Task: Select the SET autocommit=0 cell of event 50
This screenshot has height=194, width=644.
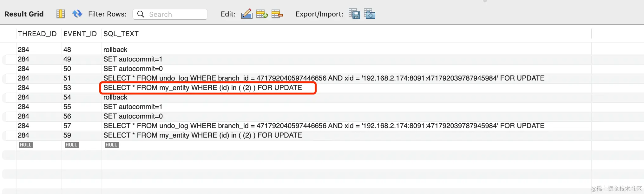Action: (x=347, y=69)
